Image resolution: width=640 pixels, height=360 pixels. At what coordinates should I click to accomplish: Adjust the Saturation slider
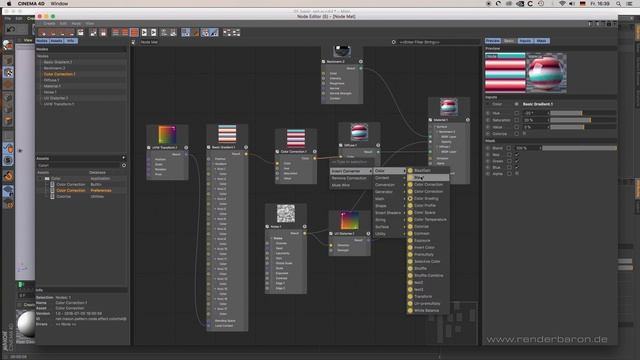(x=583, y=120)
